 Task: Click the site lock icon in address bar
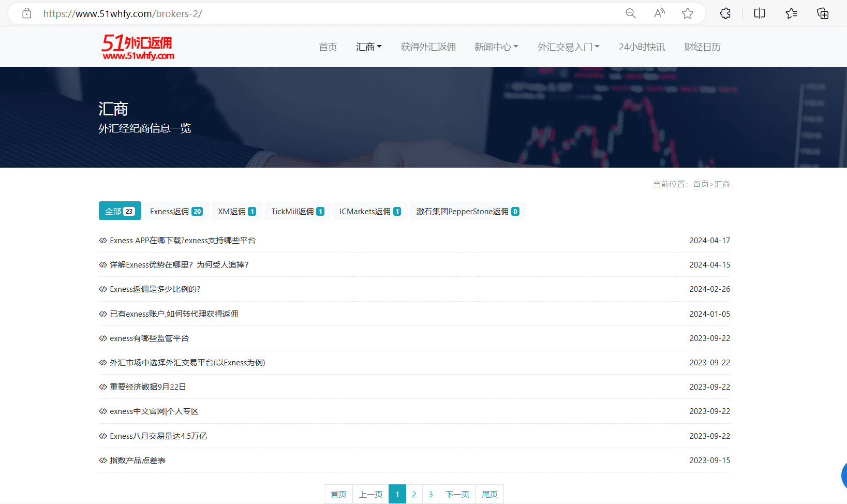click(x=27, y=13)
